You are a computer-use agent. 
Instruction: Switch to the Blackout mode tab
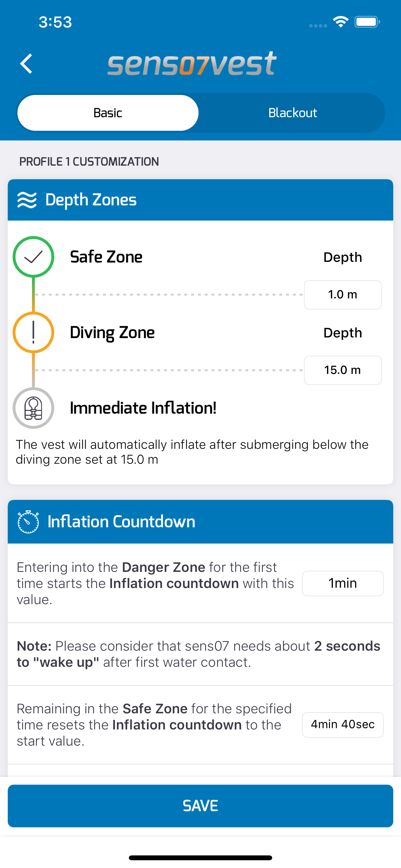pyautogui.click(x=293, y=113)
